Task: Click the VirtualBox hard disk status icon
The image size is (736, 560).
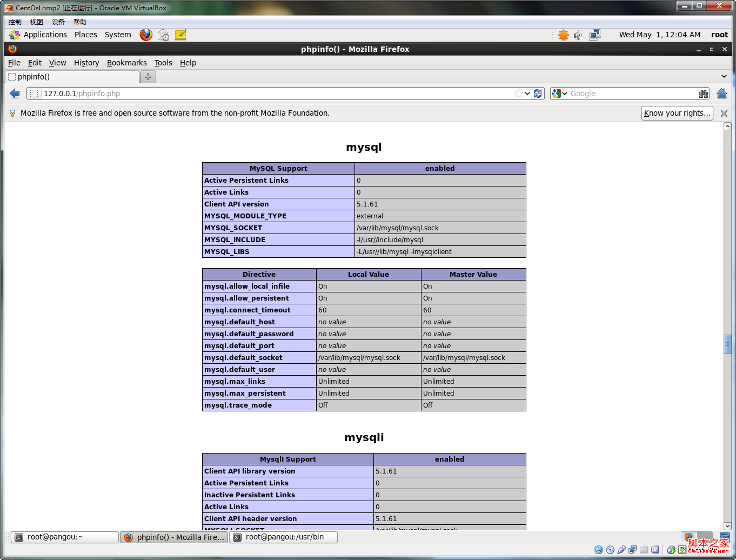Action: [x=599, y=549]
